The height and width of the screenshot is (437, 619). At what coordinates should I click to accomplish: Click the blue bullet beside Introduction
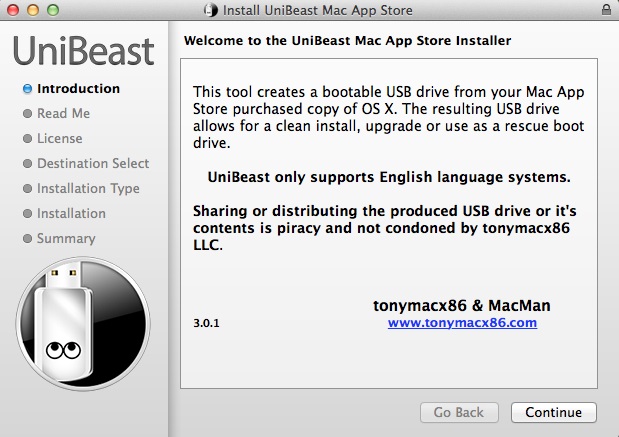point(27,89)
